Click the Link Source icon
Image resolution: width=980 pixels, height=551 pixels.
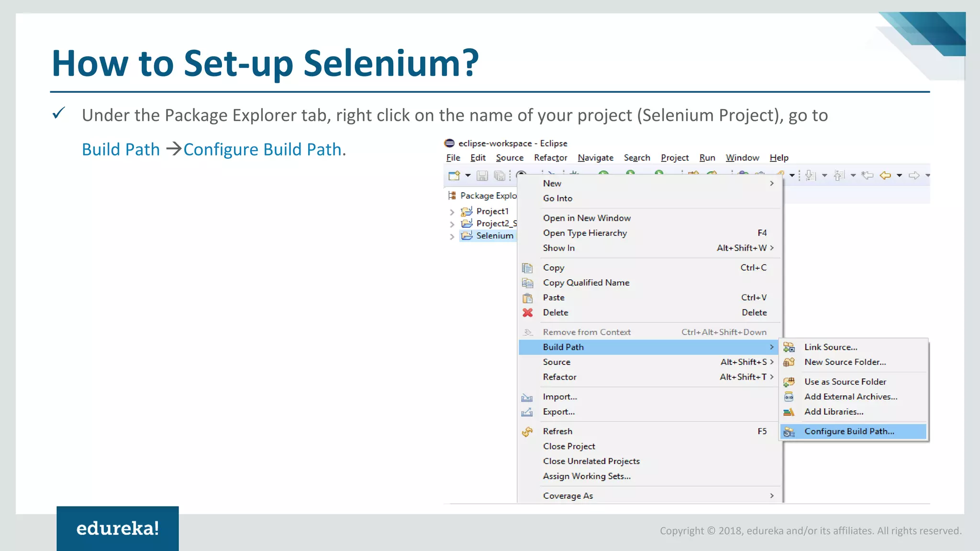pos(789,347)
